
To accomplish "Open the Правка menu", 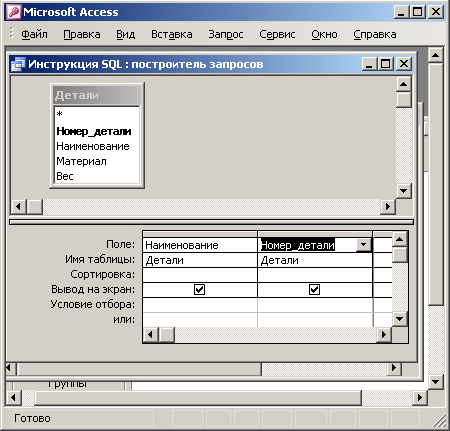I will pyautogui.click(x=82, y=34).
